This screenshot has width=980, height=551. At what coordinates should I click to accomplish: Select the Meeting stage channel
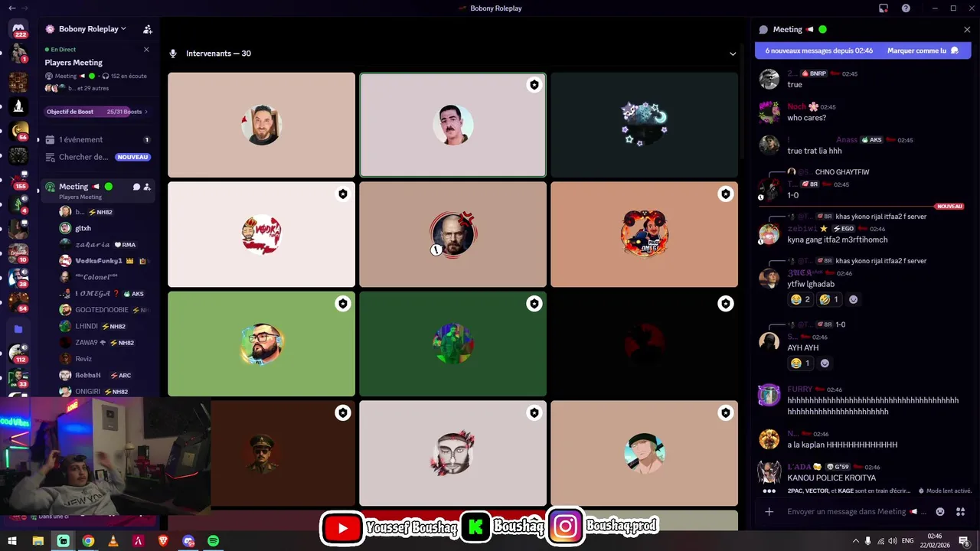(98, 191)
